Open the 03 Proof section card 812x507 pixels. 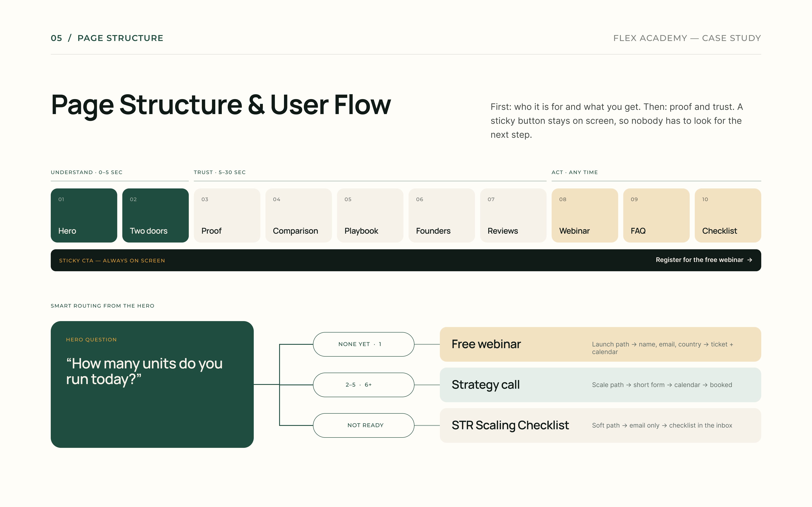click(x=227, y=215)
